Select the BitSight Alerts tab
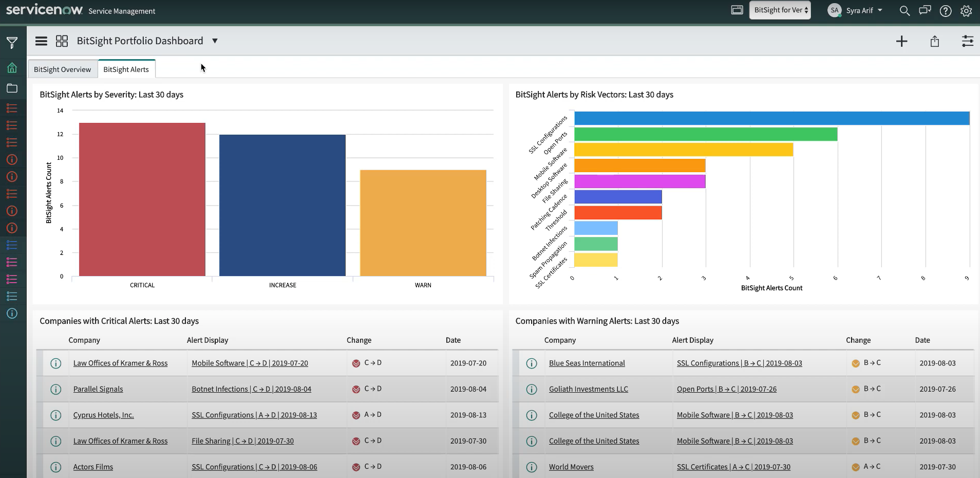 coord(126,69)
